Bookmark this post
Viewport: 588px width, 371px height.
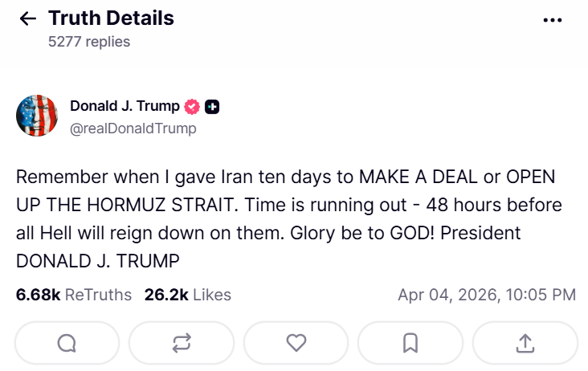click(x=410, y=343)
